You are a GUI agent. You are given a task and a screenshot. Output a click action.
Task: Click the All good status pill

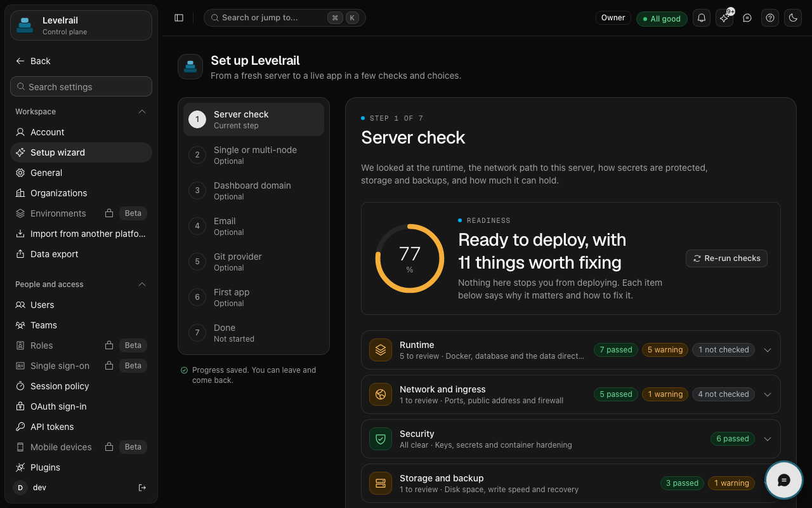click(x=662, y=18)
